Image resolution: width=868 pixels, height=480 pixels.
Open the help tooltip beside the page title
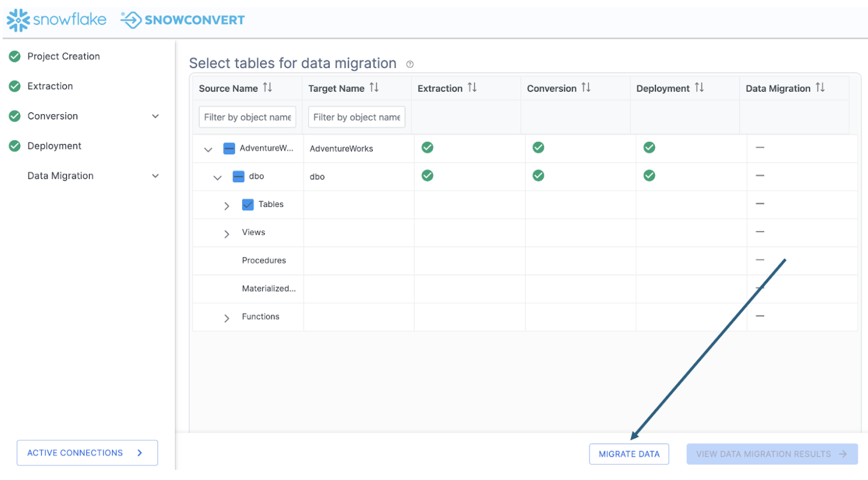click(410, 64)
